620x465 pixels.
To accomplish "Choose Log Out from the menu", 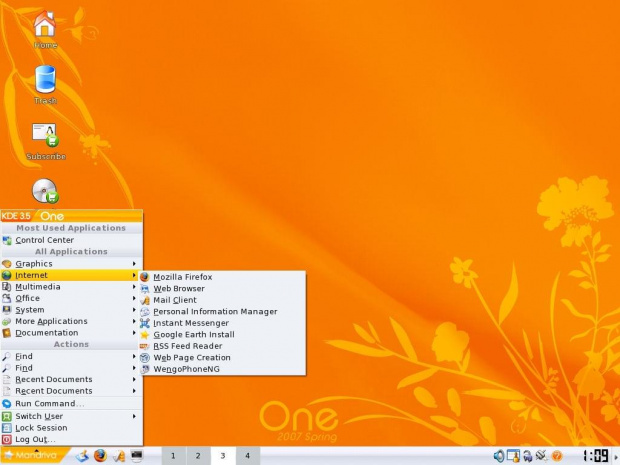I will pyautogui.click(x=72, y=439).
